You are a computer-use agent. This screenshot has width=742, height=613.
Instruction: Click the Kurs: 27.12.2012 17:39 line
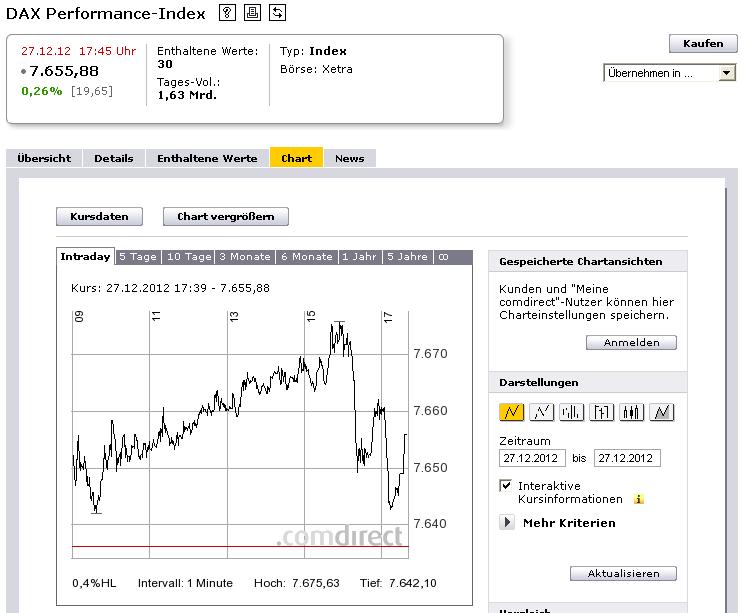coord(170,288)
